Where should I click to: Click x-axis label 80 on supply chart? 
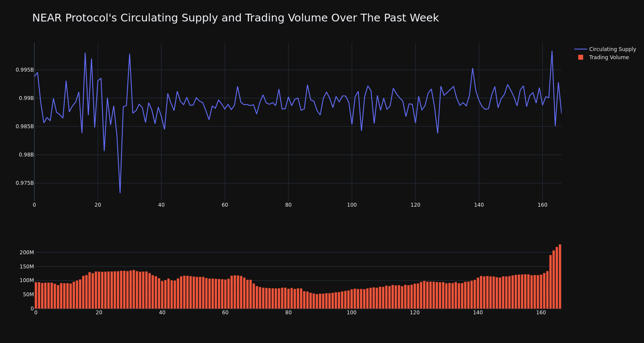(289, 205)
